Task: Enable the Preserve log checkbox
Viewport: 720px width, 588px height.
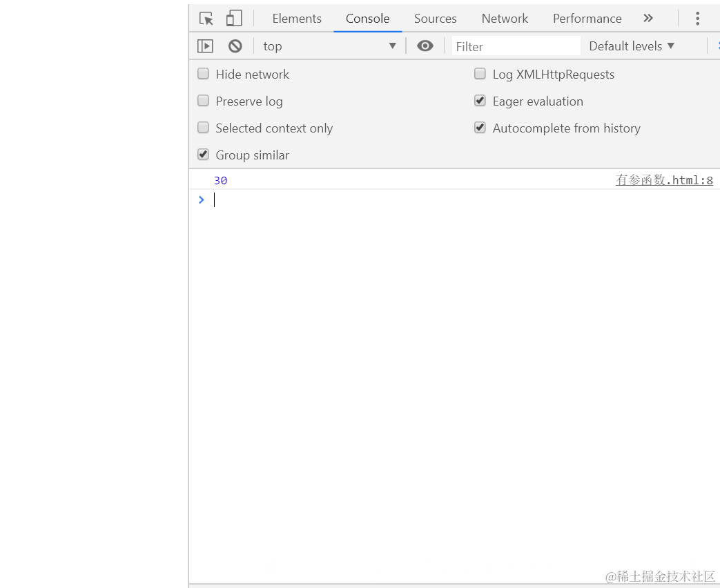Action: pos(203,101)
